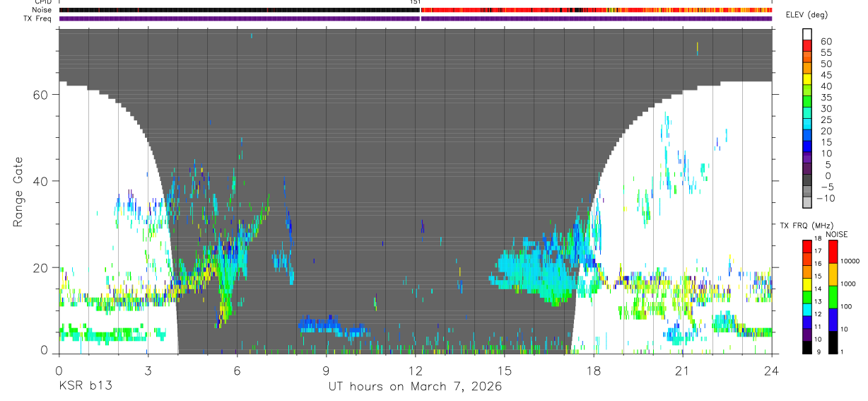868x401 pixels.
Task: Click the light gray bottom ELEV colorbar segment
Action: click(807, 203)
